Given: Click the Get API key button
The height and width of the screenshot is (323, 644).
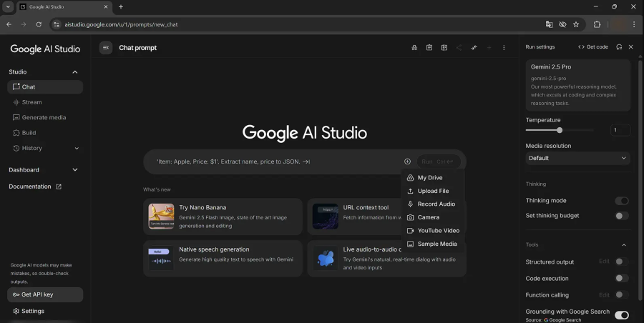Looking at the screenshot, I should point(45,294).
